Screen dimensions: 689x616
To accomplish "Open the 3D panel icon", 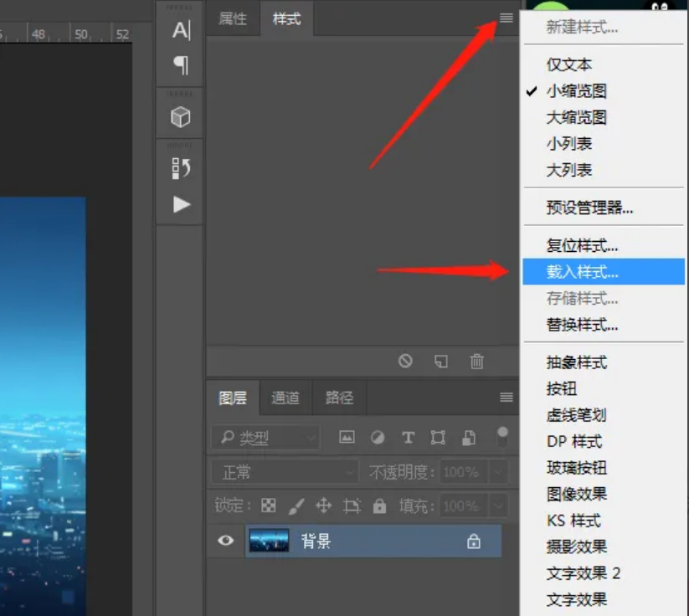I will coord(178,116).
